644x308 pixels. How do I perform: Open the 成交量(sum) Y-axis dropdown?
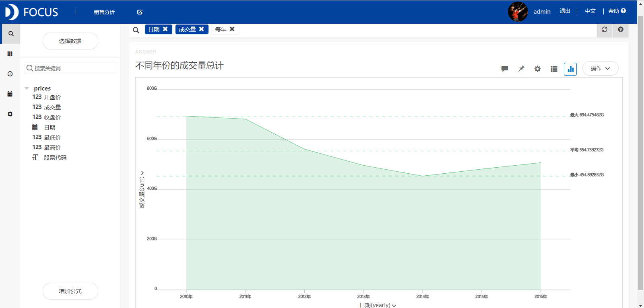click(142, 190)
